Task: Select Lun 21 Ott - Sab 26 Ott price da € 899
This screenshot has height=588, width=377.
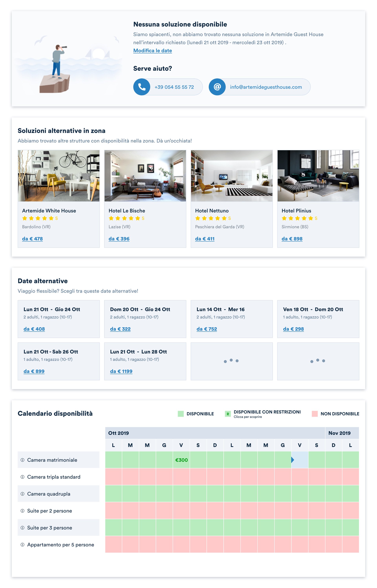Action: pyautogui.click(x=34, y=371)
